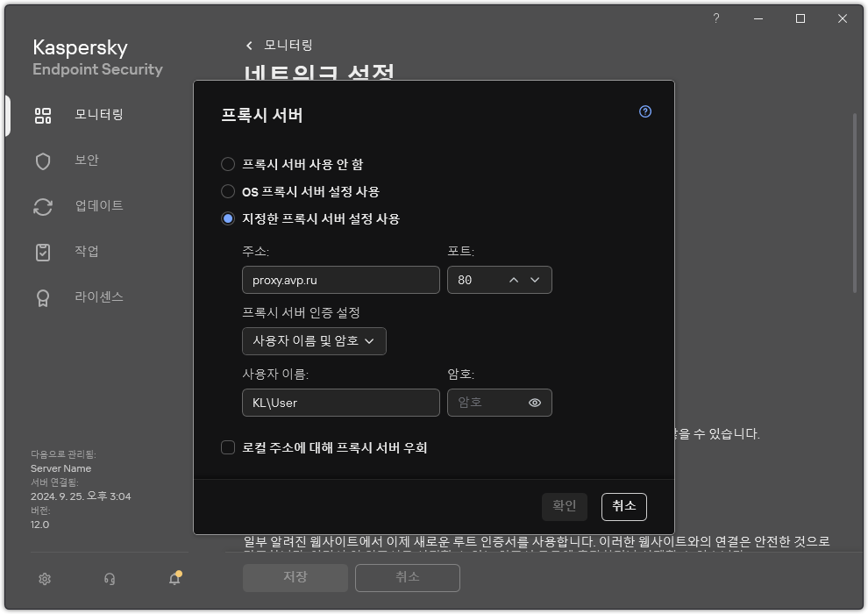Screen dimensions: 868x614
Task: Open help via the question mark icon
Action: [x=644, y=111]
